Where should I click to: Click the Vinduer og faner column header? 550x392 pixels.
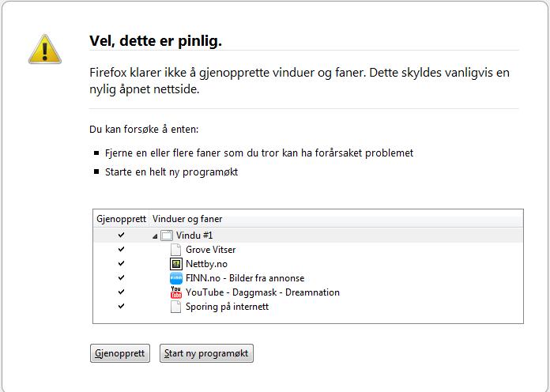(336, 219)
